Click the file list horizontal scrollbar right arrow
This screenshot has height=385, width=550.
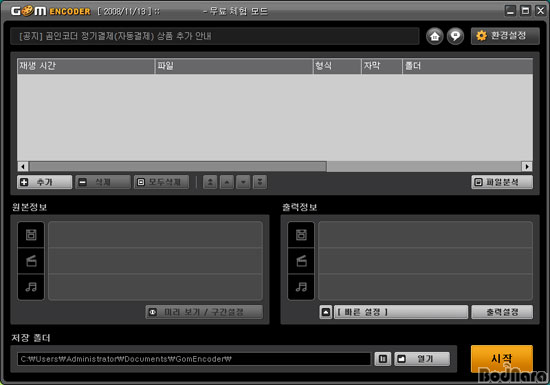(527, 166)
